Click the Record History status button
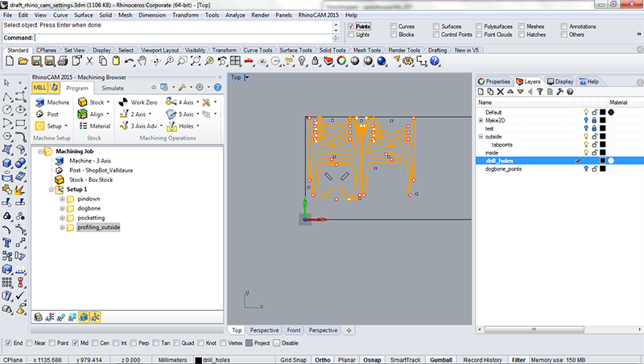Screen dimensions: 644x364 [x=483, y=359]
